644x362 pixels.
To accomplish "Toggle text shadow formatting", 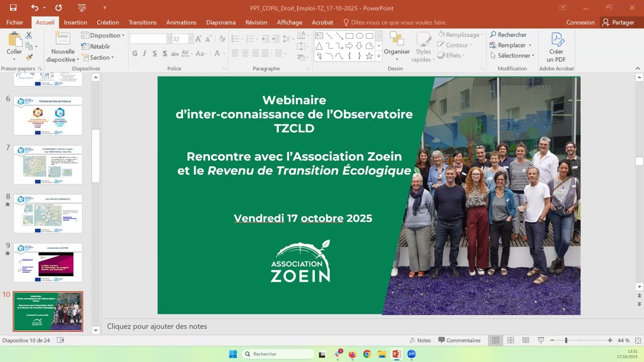I will coord(165,53).
